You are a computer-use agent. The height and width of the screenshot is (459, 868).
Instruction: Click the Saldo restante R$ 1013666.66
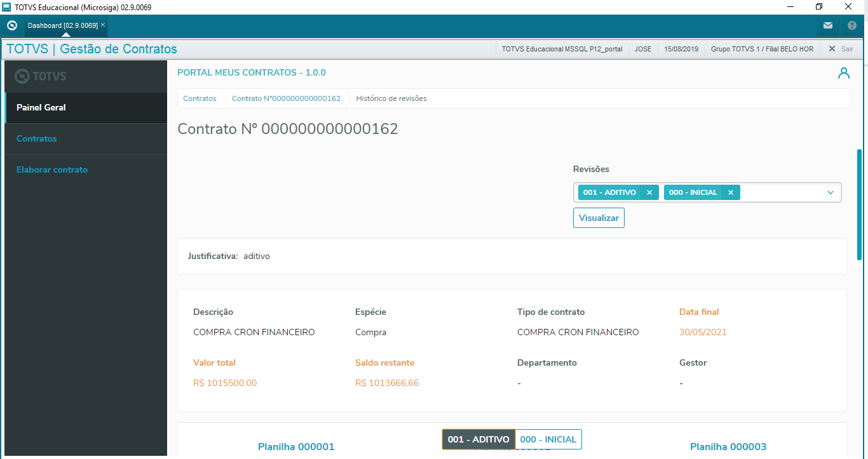tap(387, 383)
